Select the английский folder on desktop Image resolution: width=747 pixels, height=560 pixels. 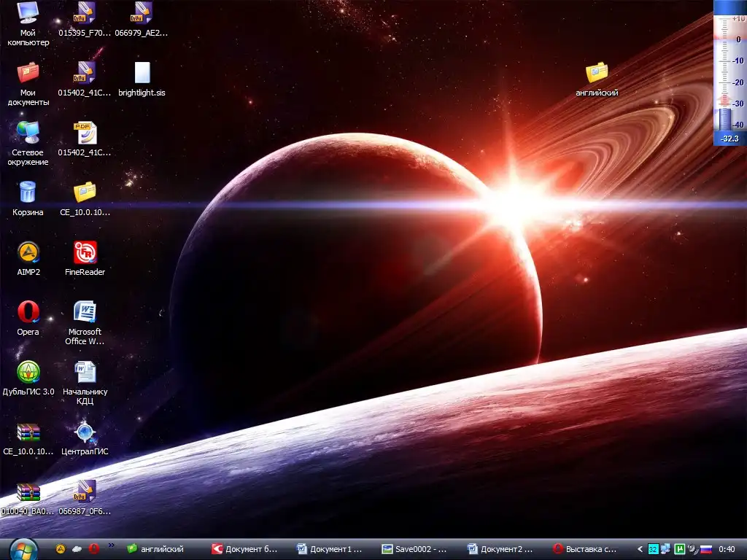coord(597,73)
